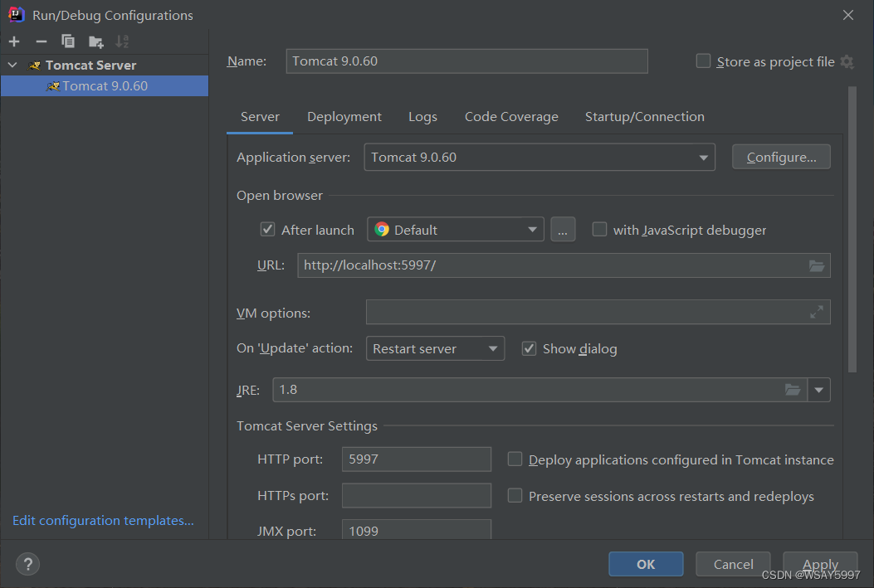
Task: Click the Configure... button
Action: pos(781,157)
